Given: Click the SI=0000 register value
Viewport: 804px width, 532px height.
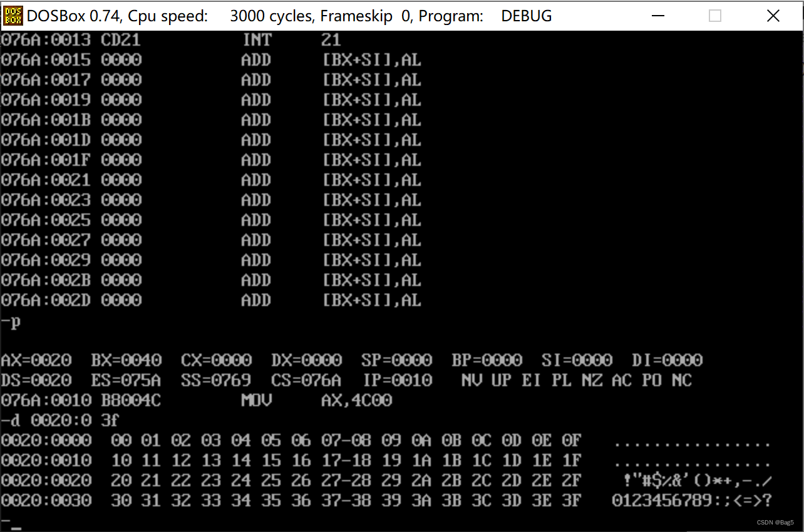Looking at the screenshot, I should click(577, 361).
